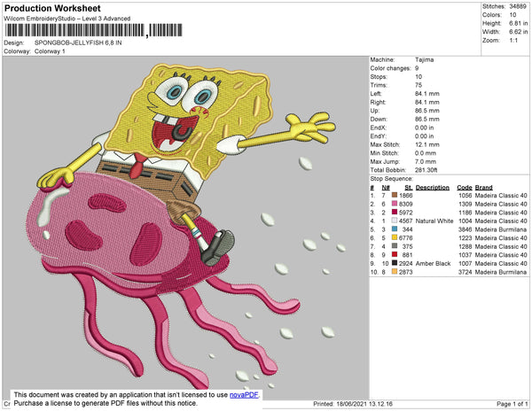This screenshot has height=411, width=532.
Task: Click the gray swatch for code 1288
Action: coord(395,246)
